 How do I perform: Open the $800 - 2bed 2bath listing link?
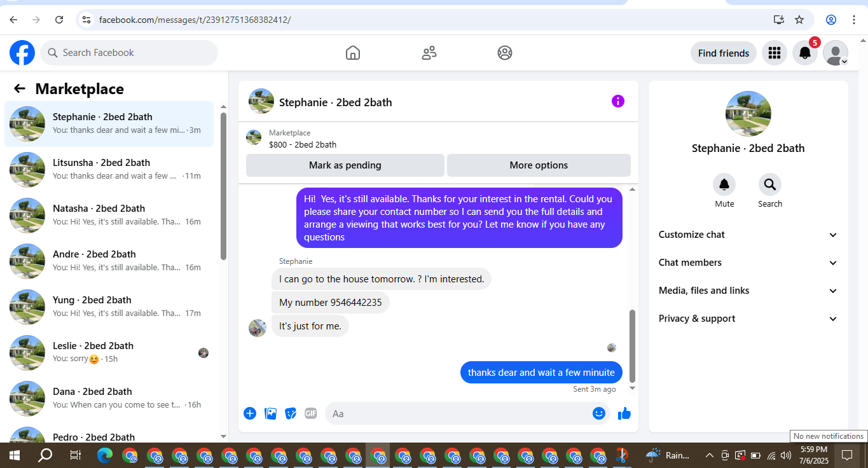click(303, 144)
